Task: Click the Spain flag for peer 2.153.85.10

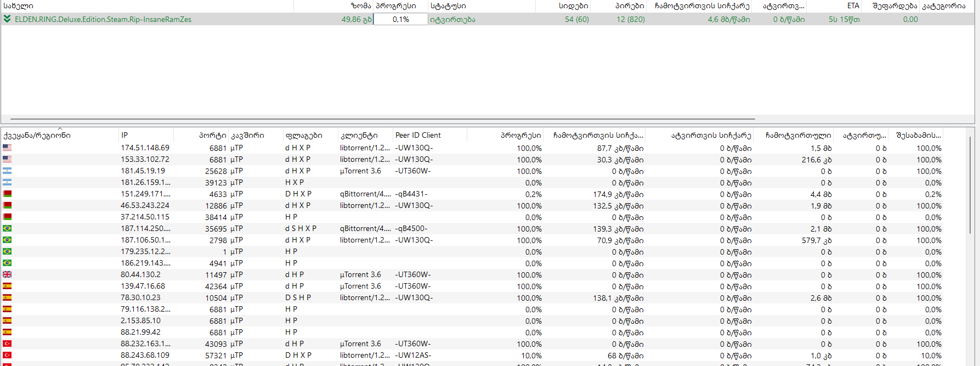Action: click(7, 320)
